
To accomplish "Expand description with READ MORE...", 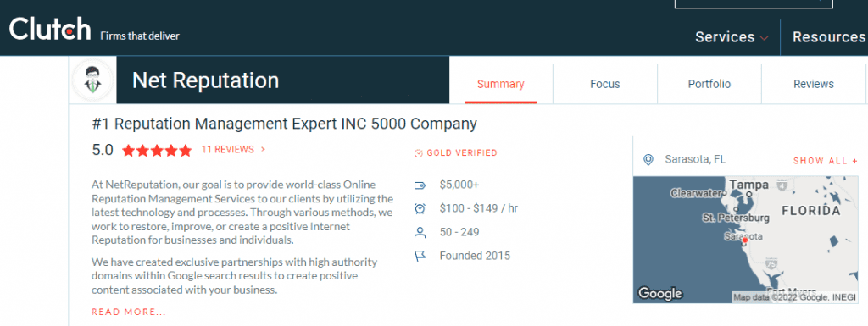I will [129, 312].
